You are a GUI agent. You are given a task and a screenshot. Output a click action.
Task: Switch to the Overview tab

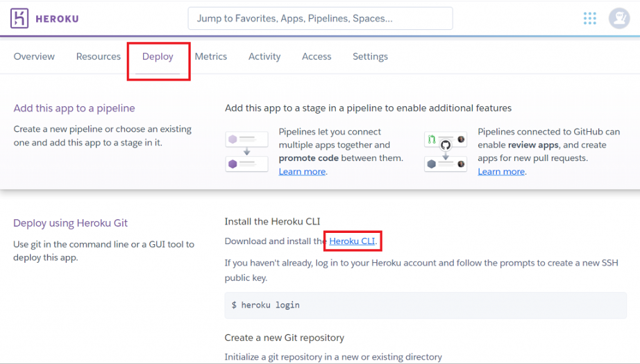coord(34,56)
